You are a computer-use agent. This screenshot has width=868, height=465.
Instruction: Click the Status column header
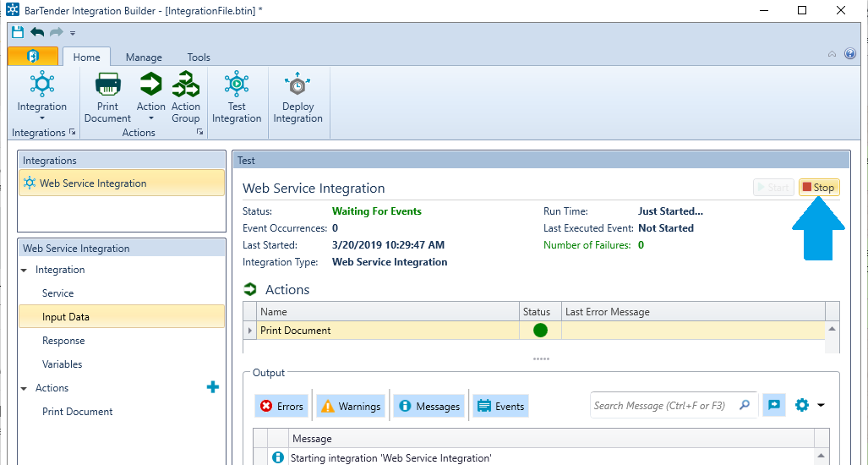coord(540,312)
